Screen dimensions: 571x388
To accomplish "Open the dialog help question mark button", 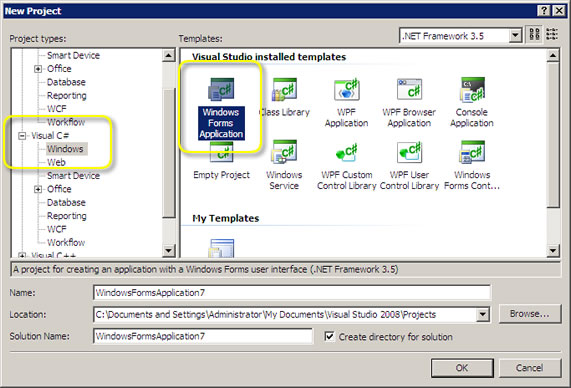I will [x=543, y=11].
